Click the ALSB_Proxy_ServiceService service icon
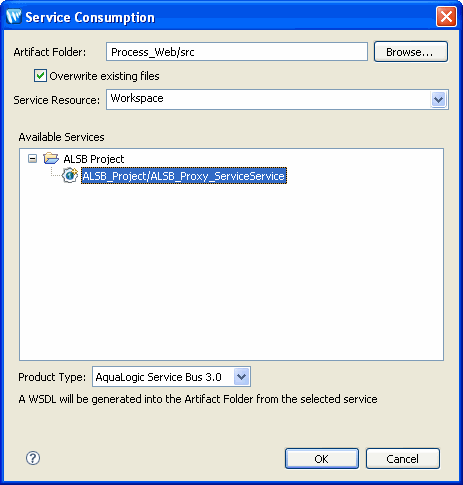 pyautogui.click(x=70, y=175)
